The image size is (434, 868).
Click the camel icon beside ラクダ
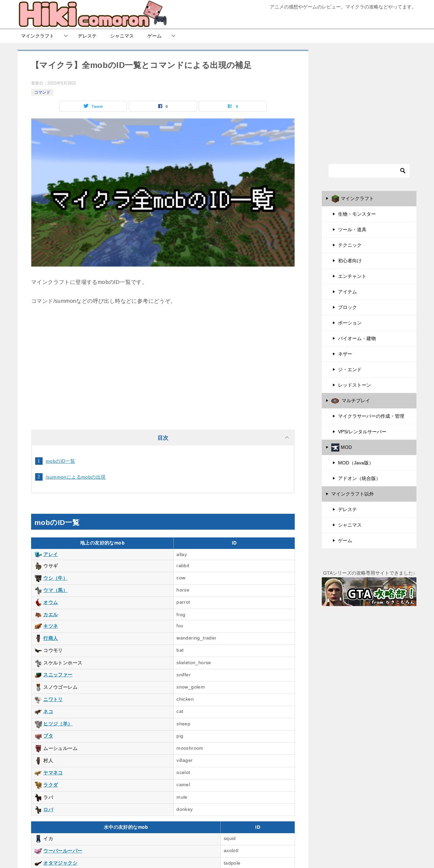pyautogui.click(x=38, y=785)
